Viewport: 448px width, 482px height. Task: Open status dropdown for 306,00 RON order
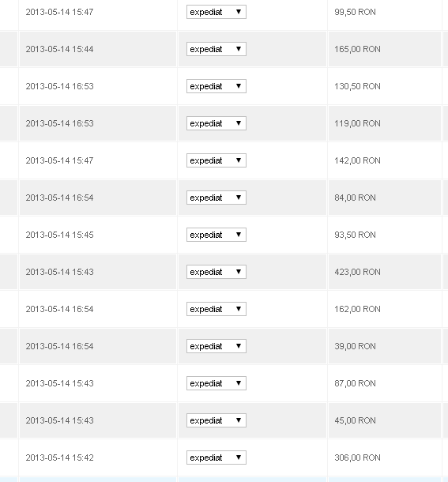[x=216, y=458]
